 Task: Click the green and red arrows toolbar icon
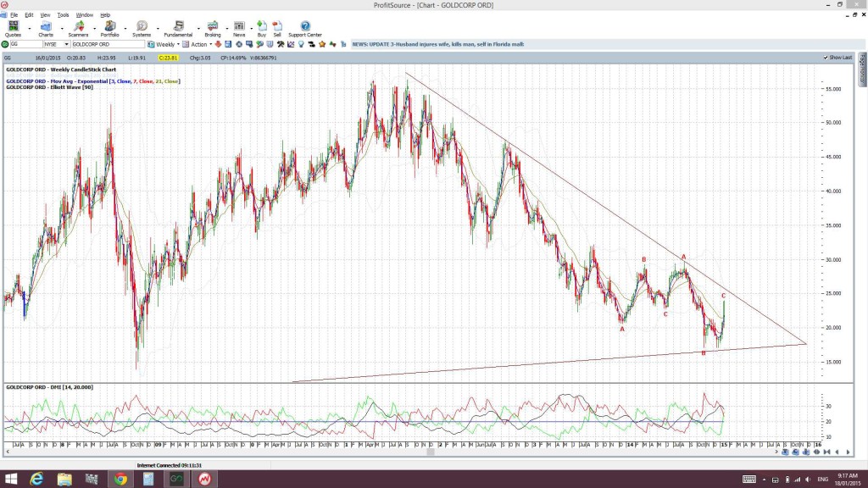332,44
